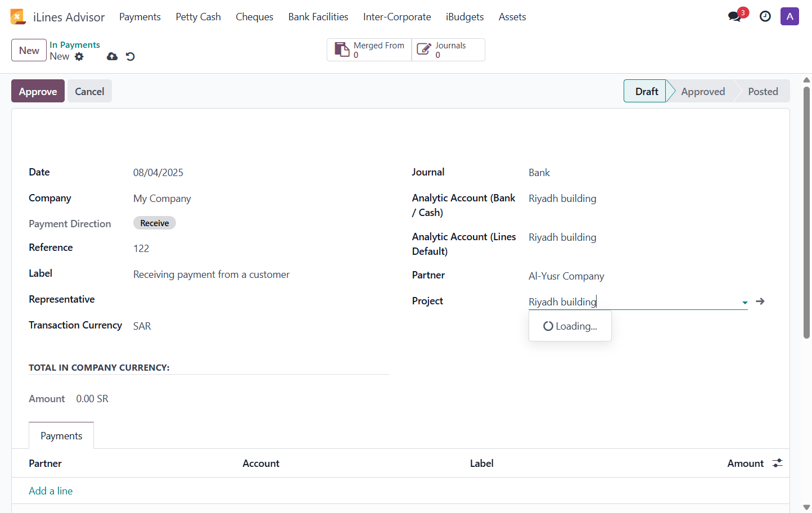This screenshot has width=812, height=513.
Task: Expand the Project dropdown arrow
Action: click(745, 303)
